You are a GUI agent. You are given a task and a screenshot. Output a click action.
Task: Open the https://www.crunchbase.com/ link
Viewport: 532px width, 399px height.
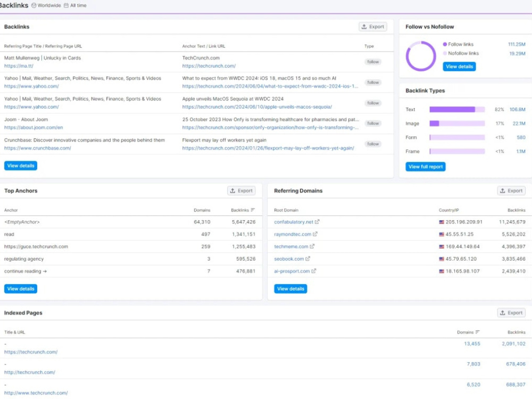pos(37,148)
